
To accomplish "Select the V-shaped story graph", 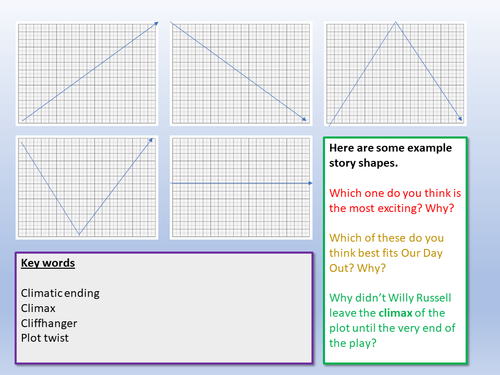I will (x=87, y=187).
